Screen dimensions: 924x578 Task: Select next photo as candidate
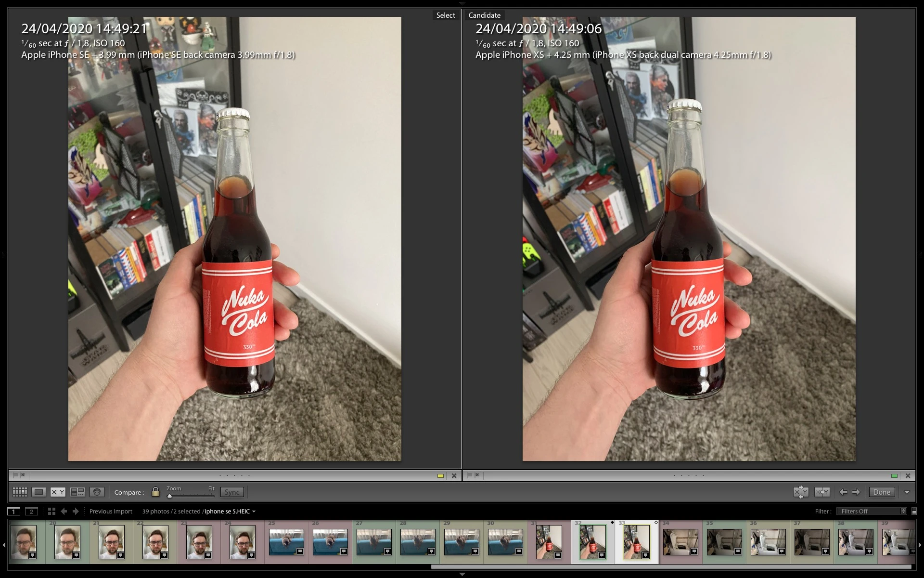(x=856, y=492)
